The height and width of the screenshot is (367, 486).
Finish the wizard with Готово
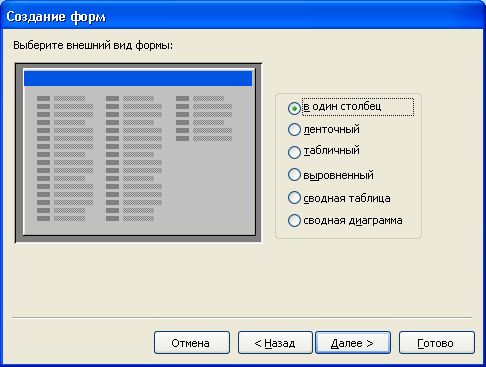coord(437,343)
